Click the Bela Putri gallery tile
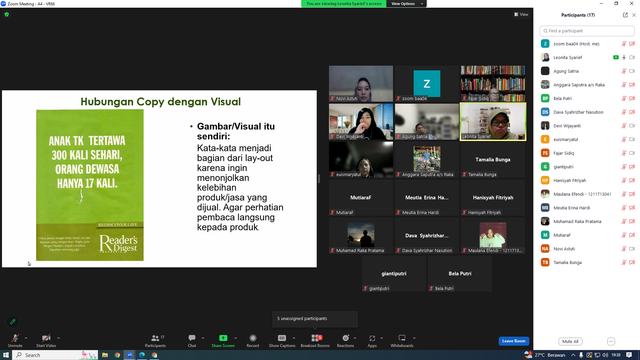The image size is (640, 360). click(460, 273)
